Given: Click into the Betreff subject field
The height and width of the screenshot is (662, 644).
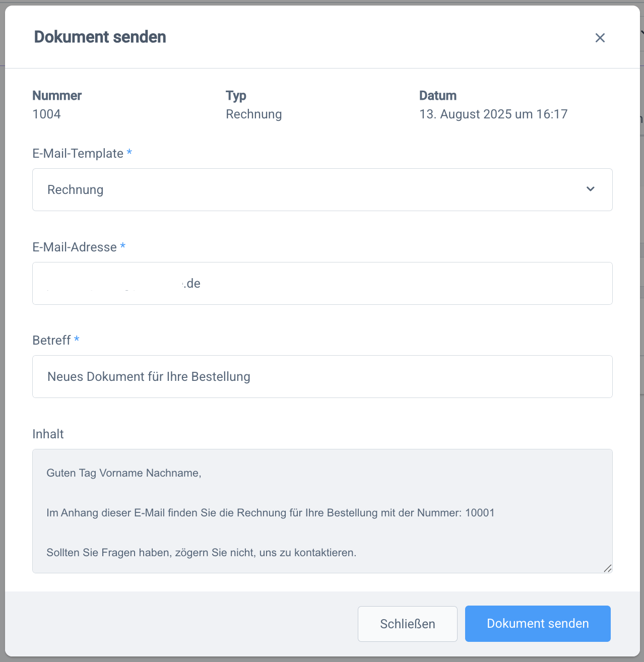Looking at the screenshot, I should point(323,377).
